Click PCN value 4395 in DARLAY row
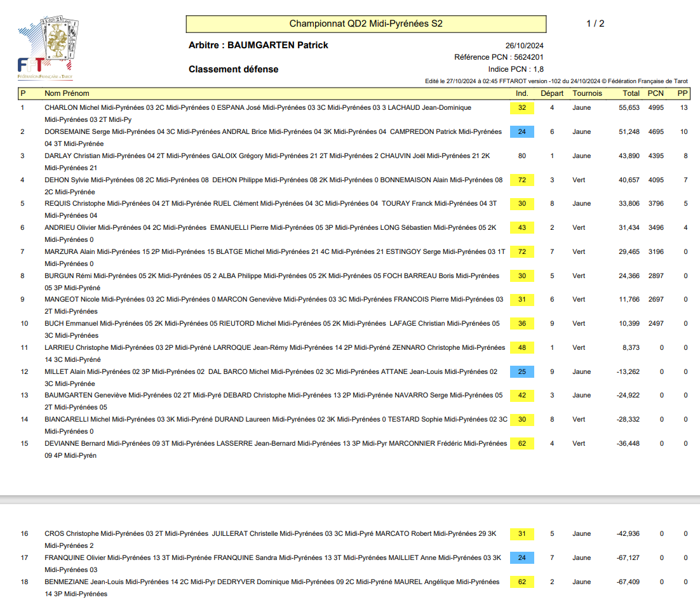The height and width of the screenshot is (600, 700). [x=656, y=156]
